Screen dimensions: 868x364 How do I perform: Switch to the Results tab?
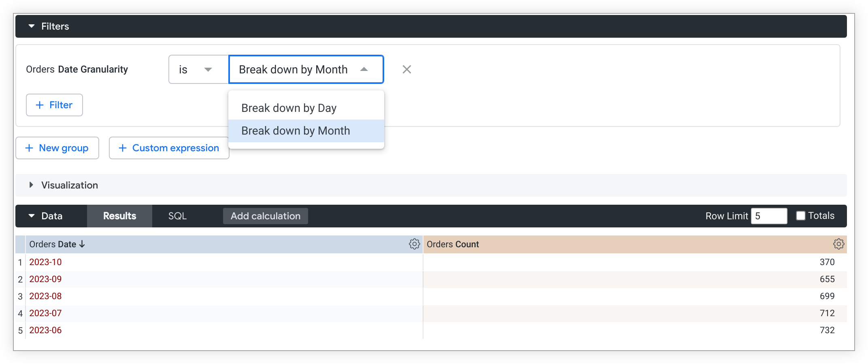pyautogui.click(x=119, y=216)
